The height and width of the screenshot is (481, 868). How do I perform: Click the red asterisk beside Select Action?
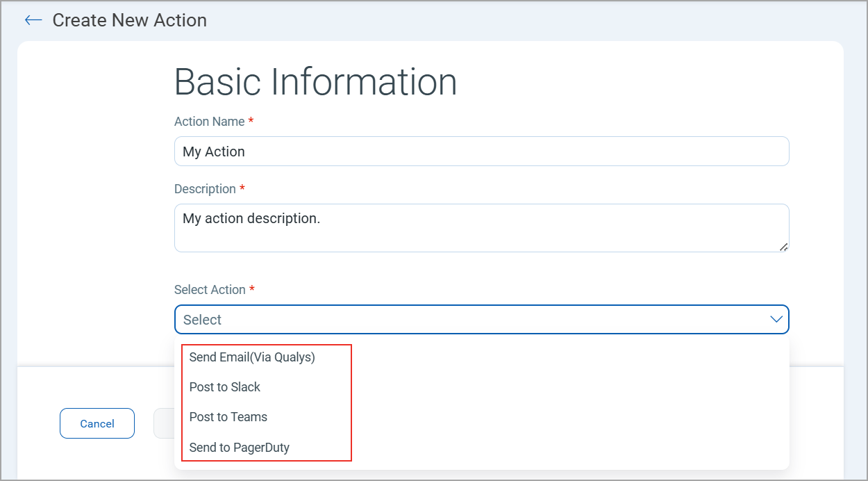(252, 289)
